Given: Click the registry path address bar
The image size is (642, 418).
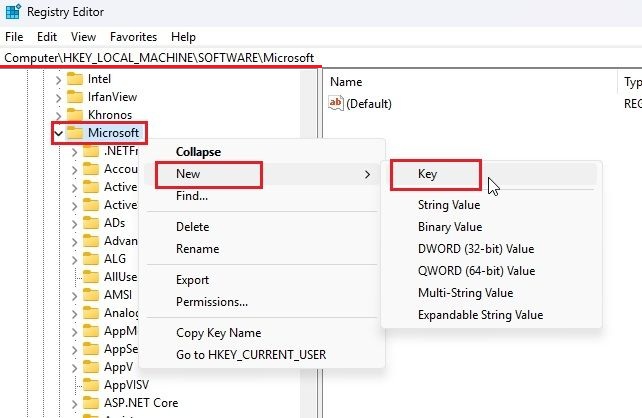Looking at the screenshot, I should click(x=321, y=58).
